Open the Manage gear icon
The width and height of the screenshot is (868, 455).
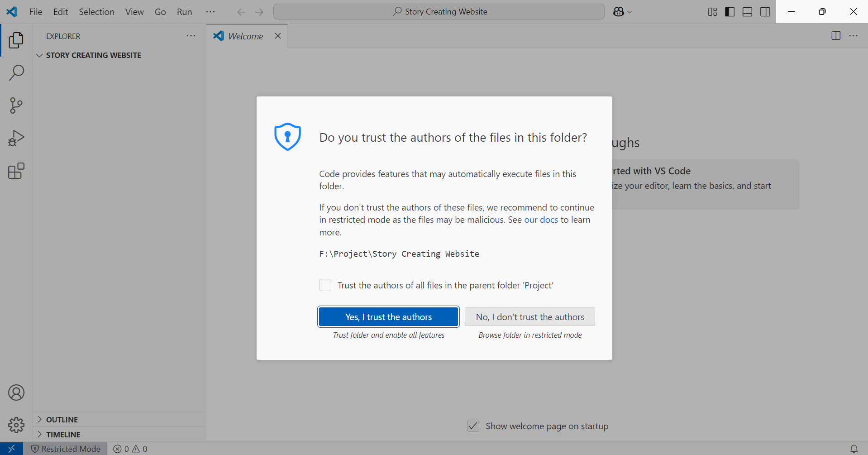tap(16, 425)
